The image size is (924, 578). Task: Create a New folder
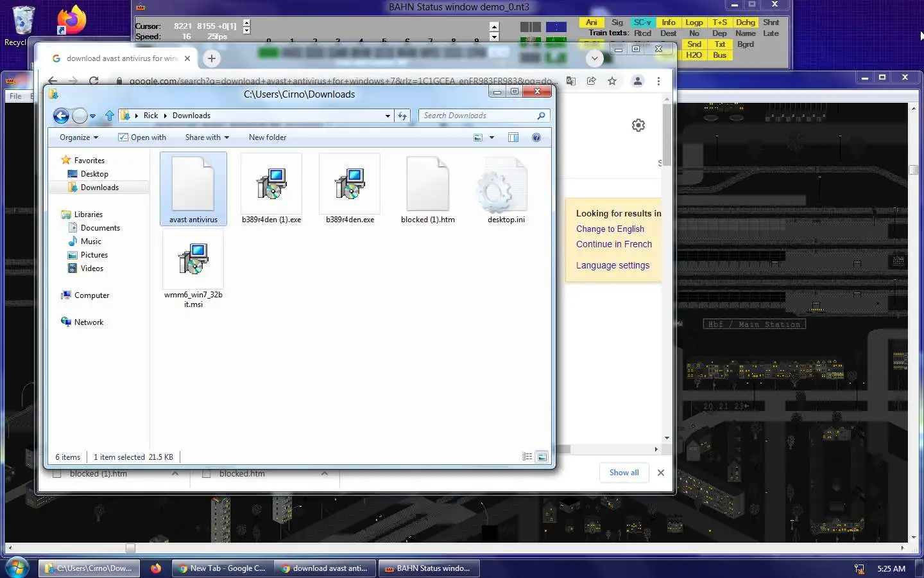(268, 137)
